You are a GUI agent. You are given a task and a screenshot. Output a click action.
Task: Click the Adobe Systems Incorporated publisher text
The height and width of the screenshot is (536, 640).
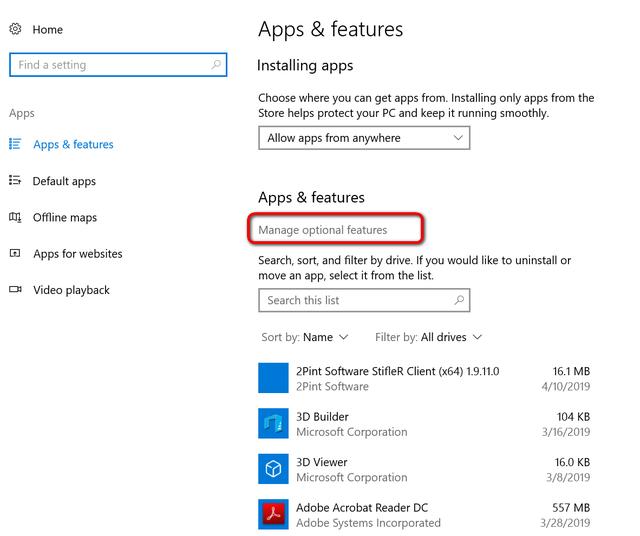368,523
